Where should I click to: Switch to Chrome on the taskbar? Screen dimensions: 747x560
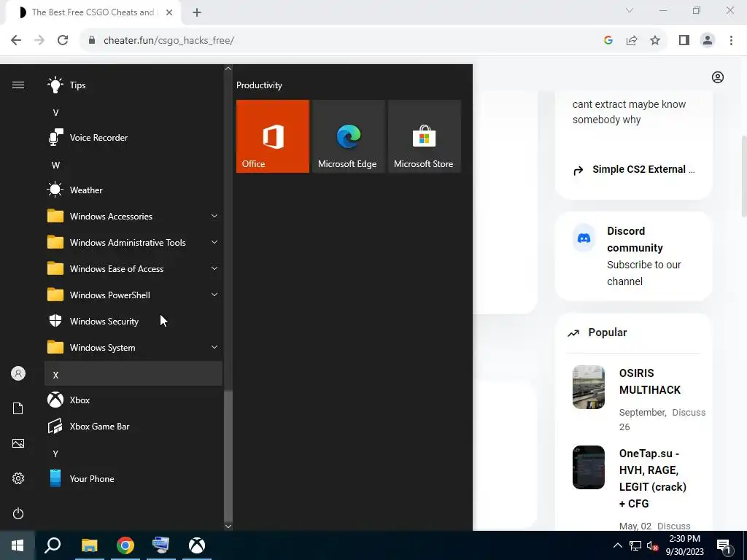pyautogui.click(x=125, y=545)
